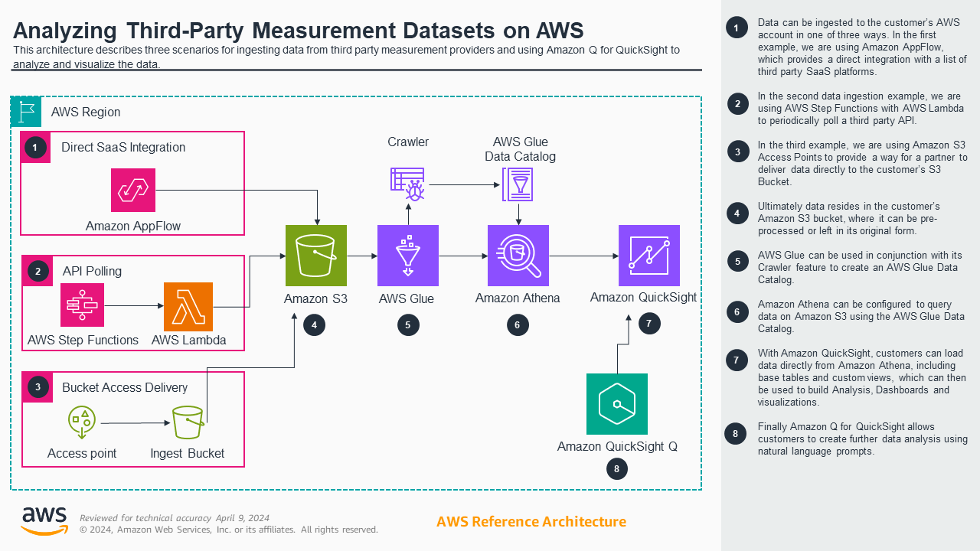Click the sidebar paragraph about the Glue Crawler feature
Viewport: 980px width, 551px height.
860,268
